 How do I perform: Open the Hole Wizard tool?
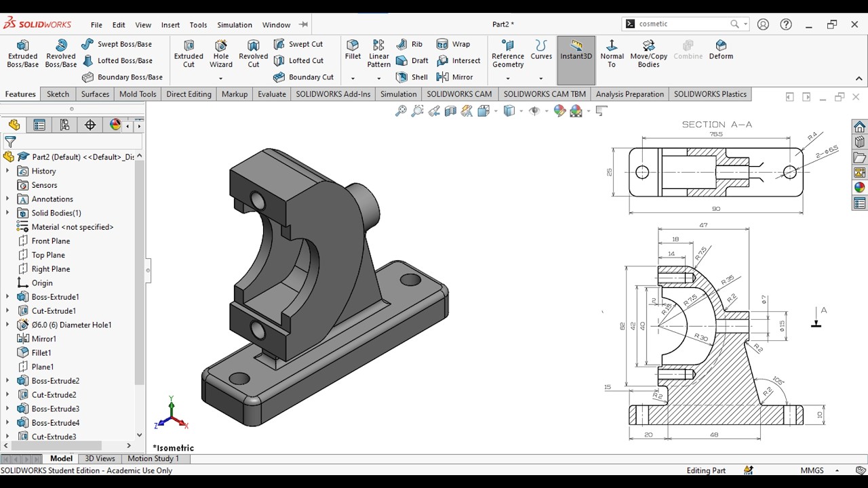pos(221,53)
